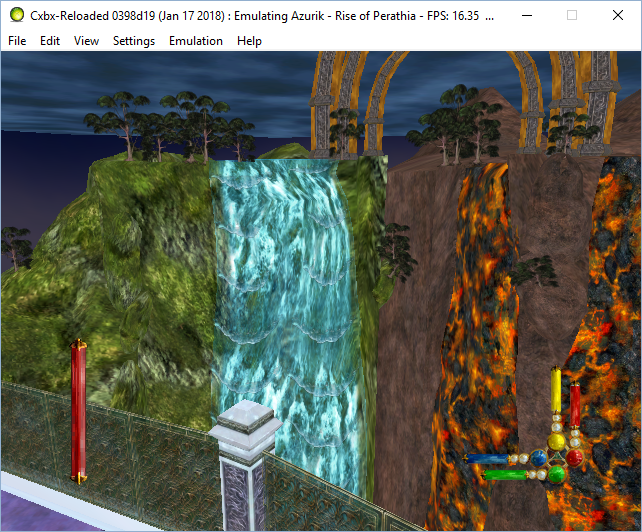The image size is (642, 532).
Task: Click the blue elemental orb in HUD
Action: 539,458
